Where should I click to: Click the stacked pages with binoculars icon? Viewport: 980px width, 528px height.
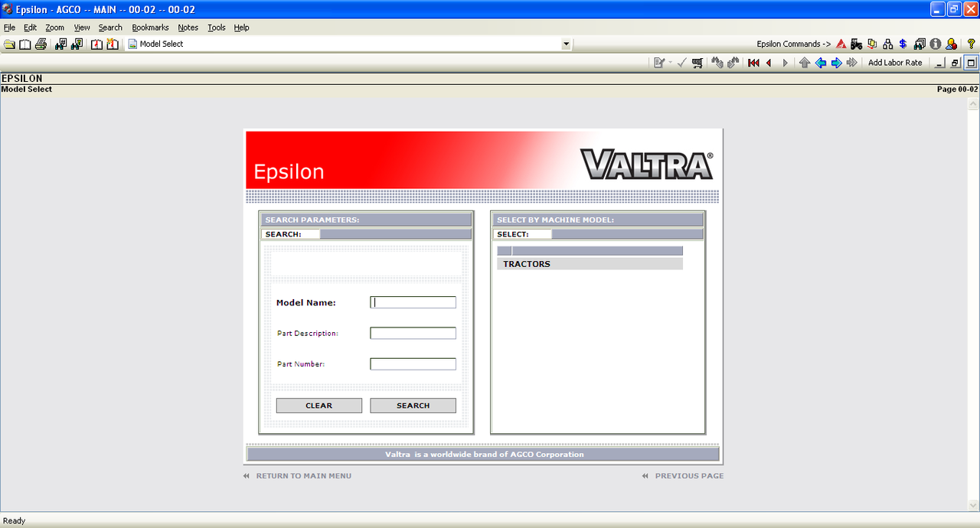pyautogui.click(x=920, y=44)
